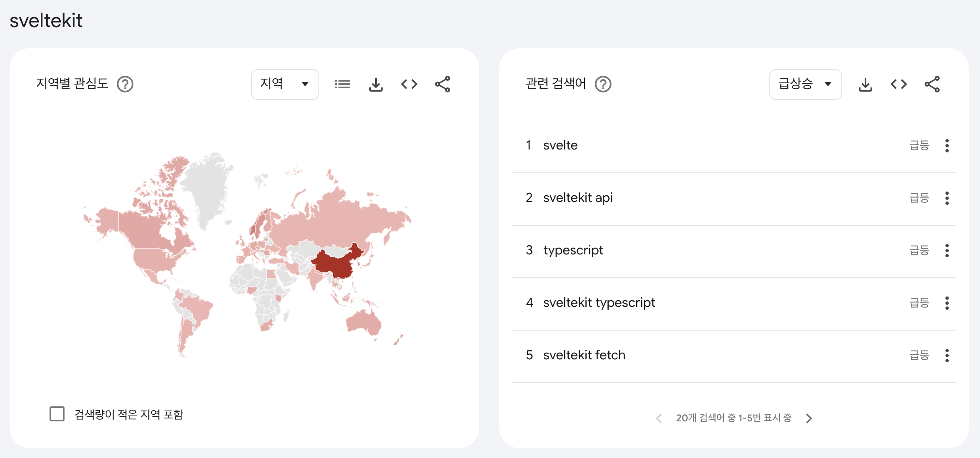Open help for 지역별 관심도

tap(125, 85)
